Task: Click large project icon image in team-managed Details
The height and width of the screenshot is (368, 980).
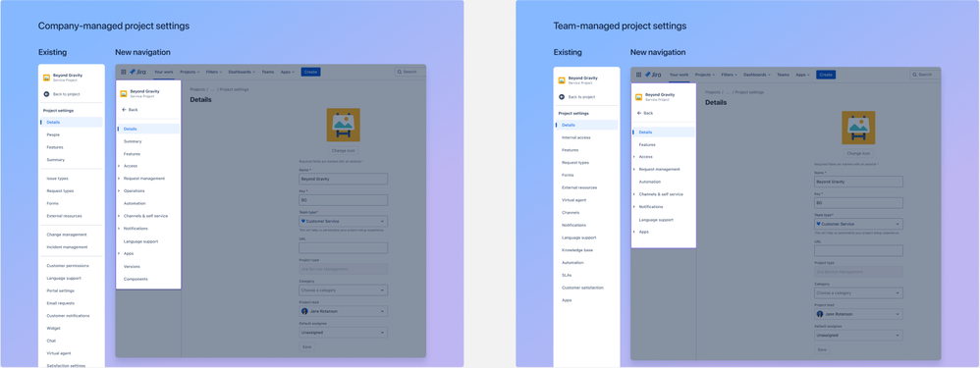Action: pyautogui.click(x=858, y=128)
